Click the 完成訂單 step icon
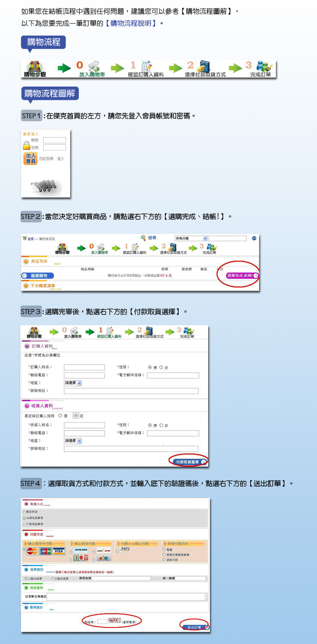The height and width of the screenshot is (644, 317). click(x=262, y=67)
